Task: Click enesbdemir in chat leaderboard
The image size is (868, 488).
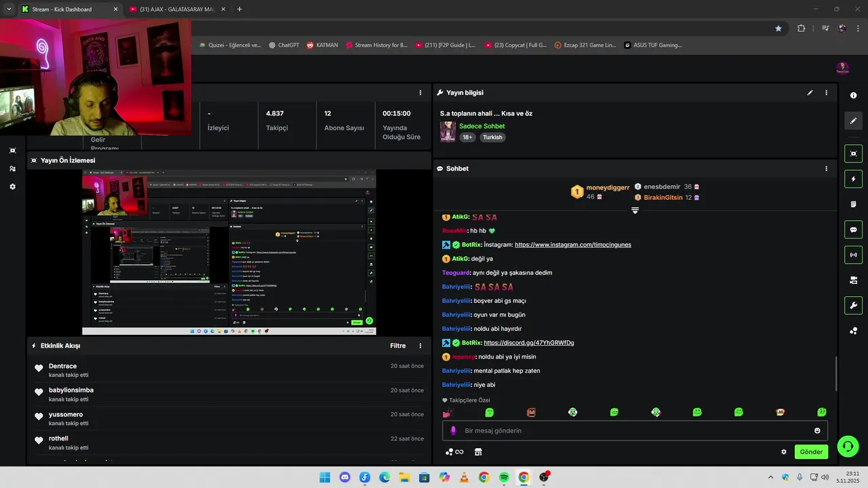Action: pyautogui.click(x=662, y=186)
